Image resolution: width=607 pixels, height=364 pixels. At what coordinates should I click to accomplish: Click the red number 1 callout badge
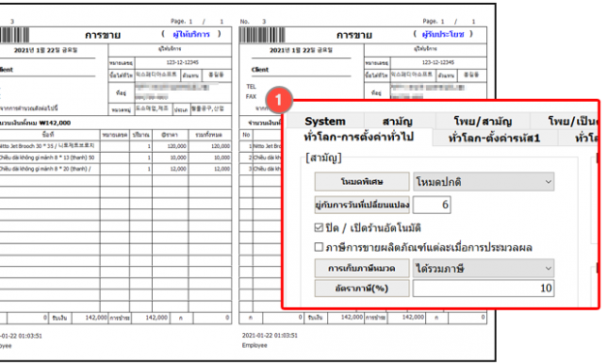pos(279,100)
